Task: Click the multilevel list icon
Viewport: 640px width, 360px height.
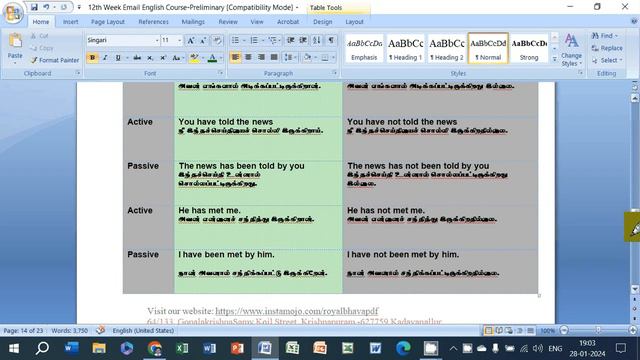Action: [272, 40]
